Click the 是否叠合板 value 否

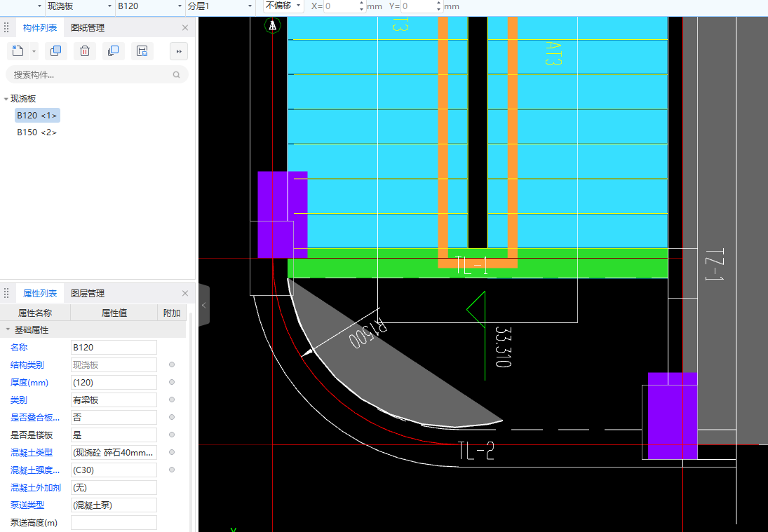pyautogui.click(x=114, y=418)
